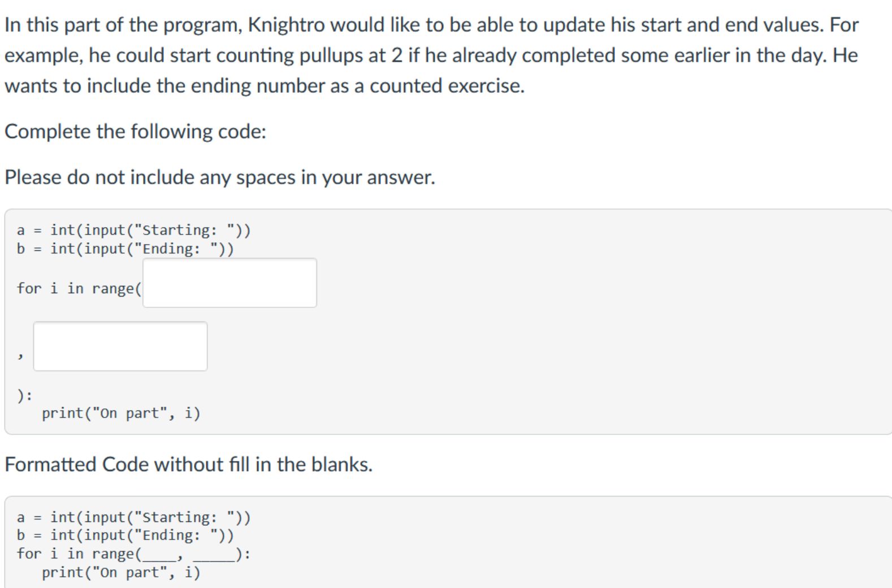Click the first blank after range(

coord(230,283)
